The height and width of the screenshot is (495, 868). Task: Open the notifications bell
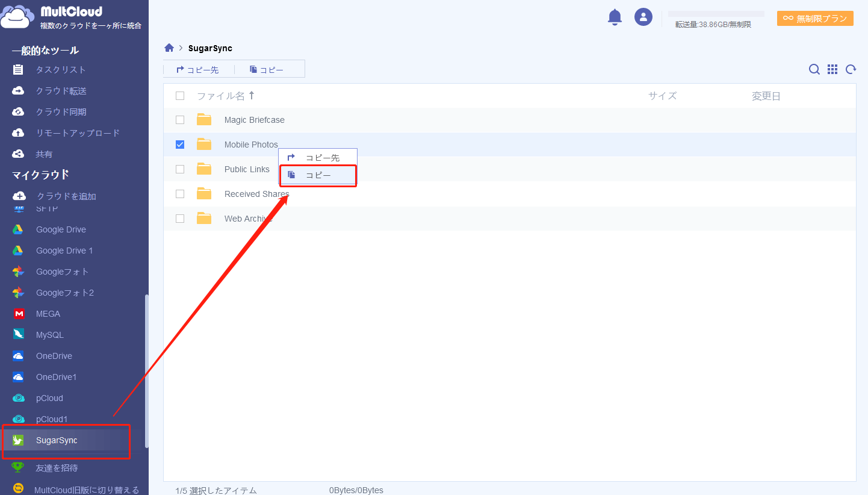[615, 17]
